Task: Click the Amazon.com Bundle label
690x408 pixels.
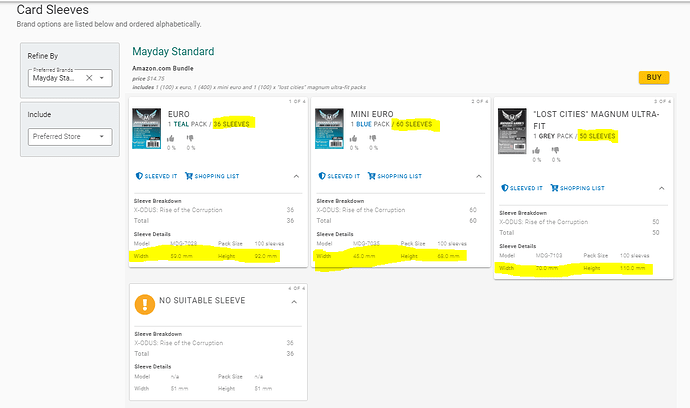Action: tap(163, 68)
